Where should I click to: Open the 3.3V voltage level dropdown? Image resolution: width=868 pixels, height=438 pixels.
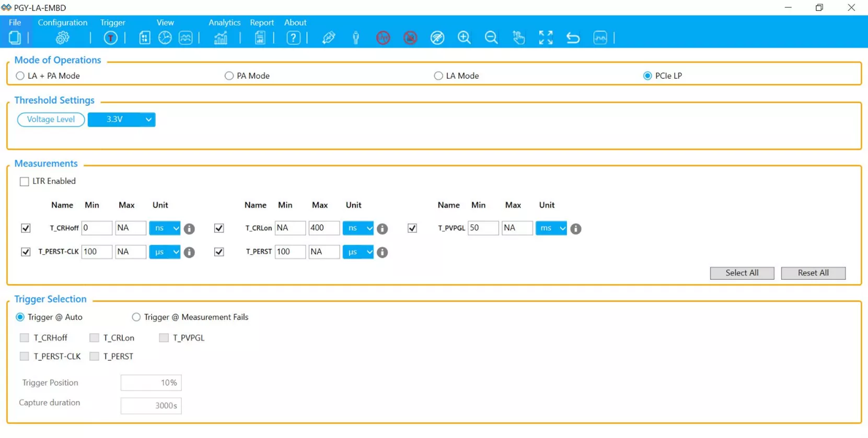click(x=122, y=120)
